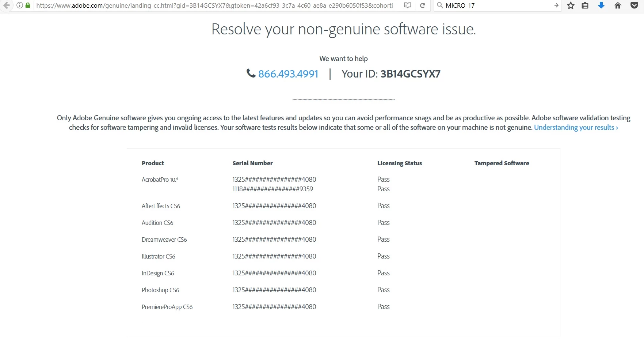Reload the page with the refresh icon
644x343 pixels.
tap(423, 5)
